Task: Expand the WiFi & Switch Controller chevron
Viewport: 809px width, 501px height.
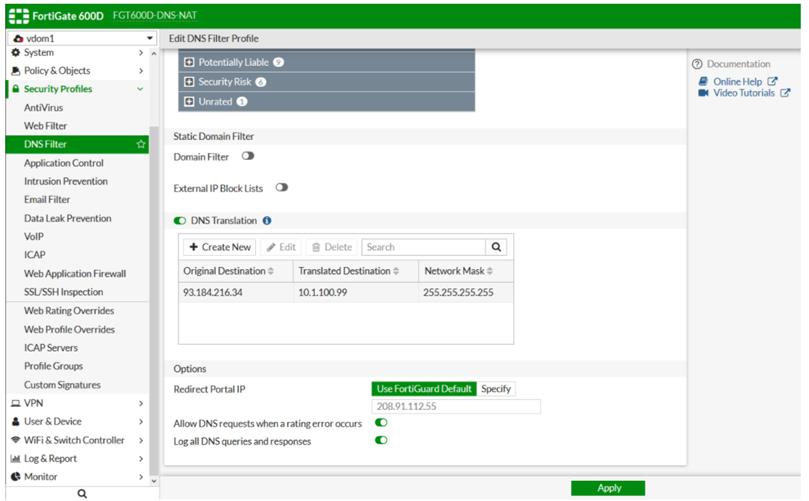Action: click(x=140, y=440)
